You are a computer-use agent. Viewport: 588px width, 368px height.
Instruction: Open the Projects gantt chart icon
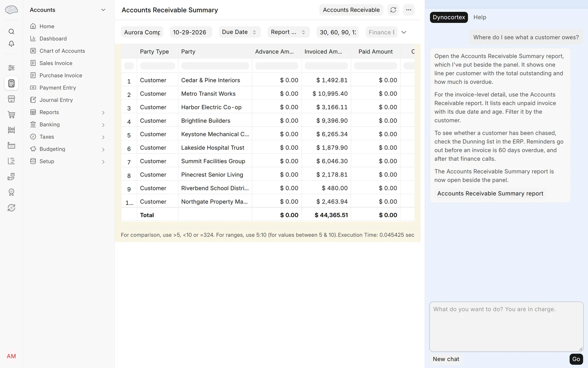pos(11,161)
